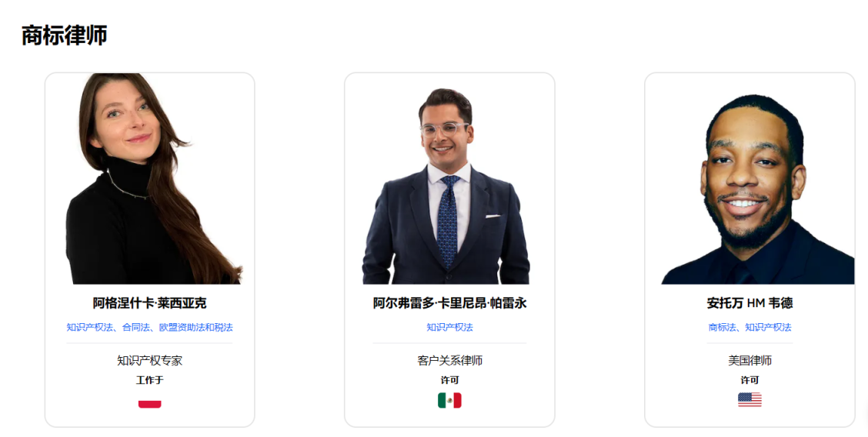Click the Mexico flag icon
The image size is (868, 437).
tap(449, 400)
